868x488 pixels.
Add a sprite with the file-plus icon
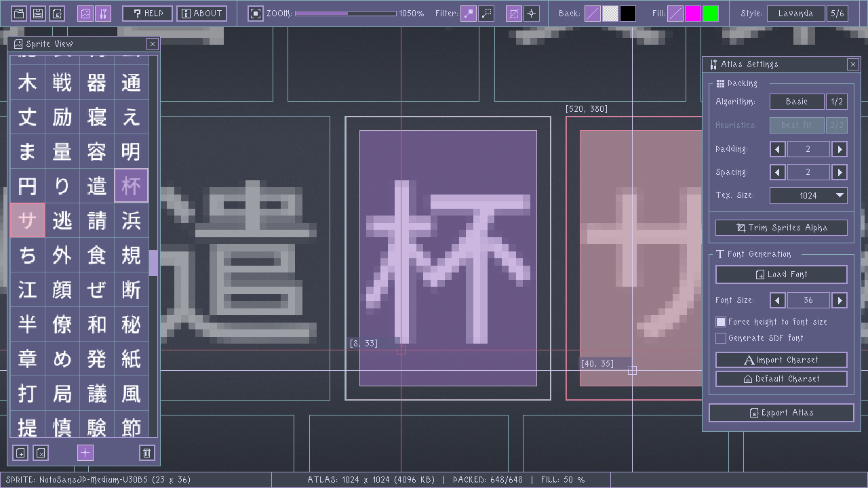pos(20,453)
